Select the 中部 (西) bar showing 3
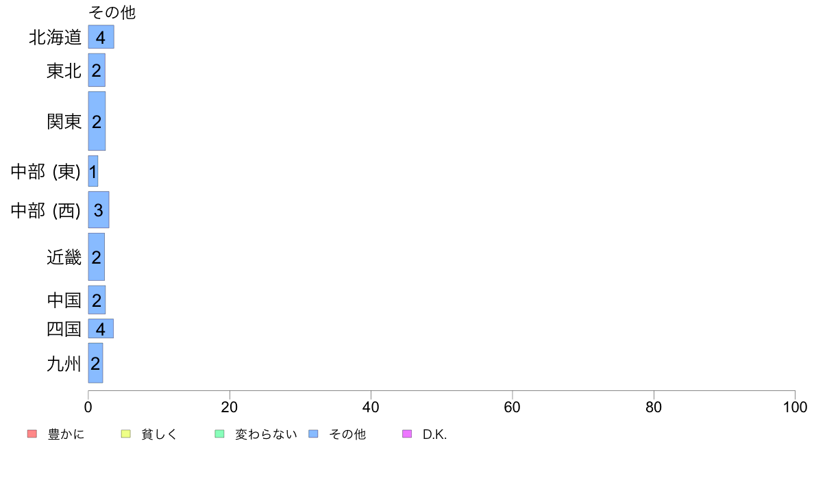 [99, 210]
